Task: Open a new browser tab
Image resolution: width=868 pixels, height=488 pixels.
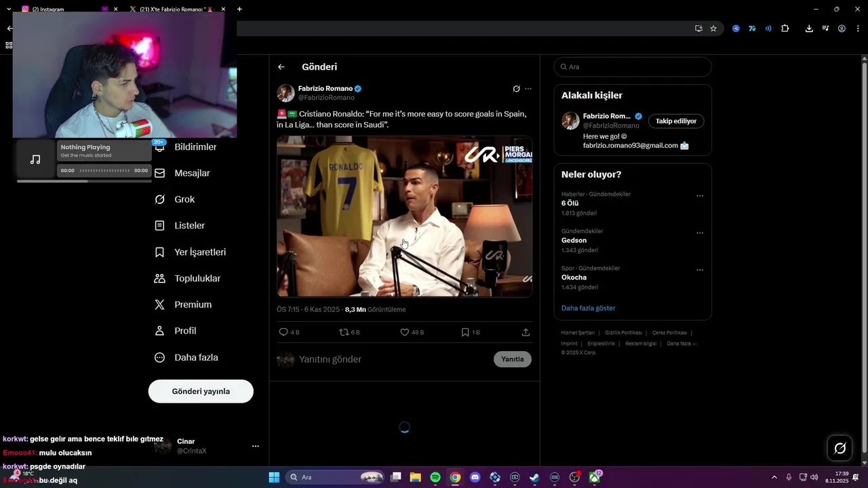Action: tap(239, 9)
